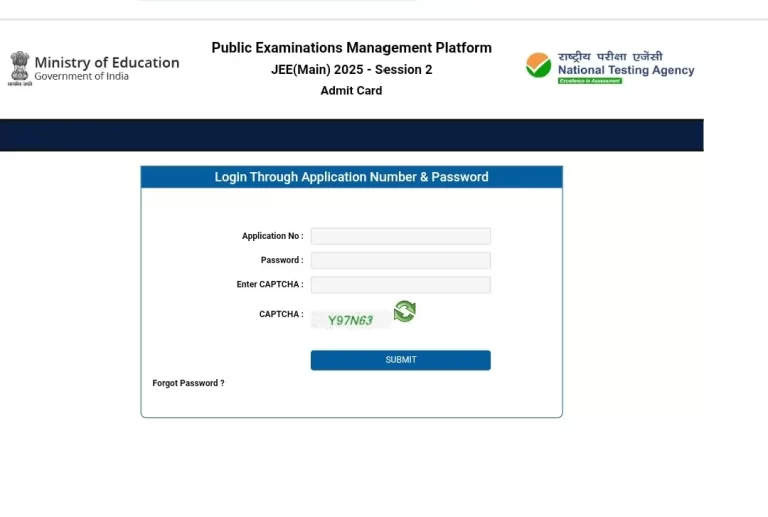Refresh the CAPTCHA using the green arrows icon
The image size is (768, 517).
pos(404,312)
